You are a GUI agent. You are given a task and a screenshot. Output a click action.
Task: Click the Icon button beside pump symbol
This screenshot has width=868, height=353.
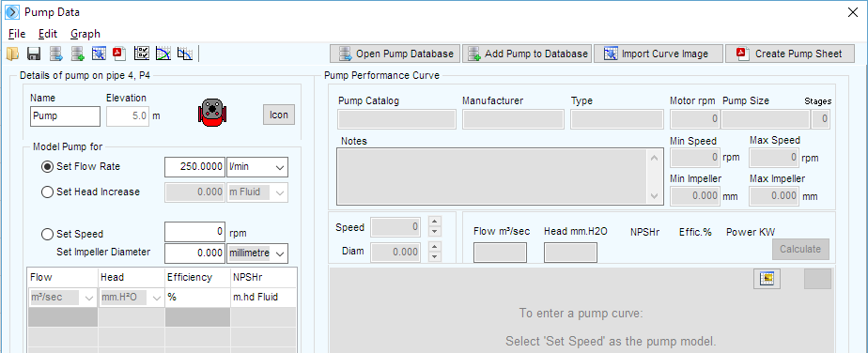point(279,115)
